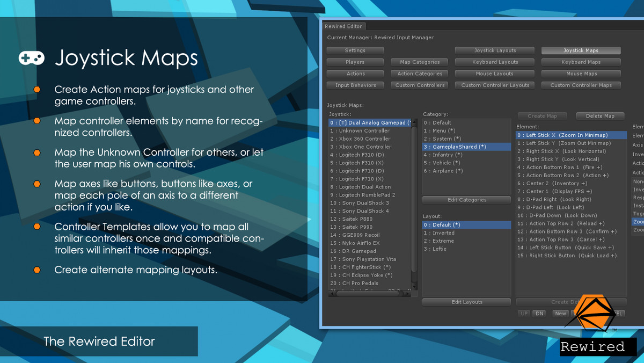Select Logitech F710 (X) joystick
Image resolution: width=644 pixels, height=363 pixels.
pos(370,179)
